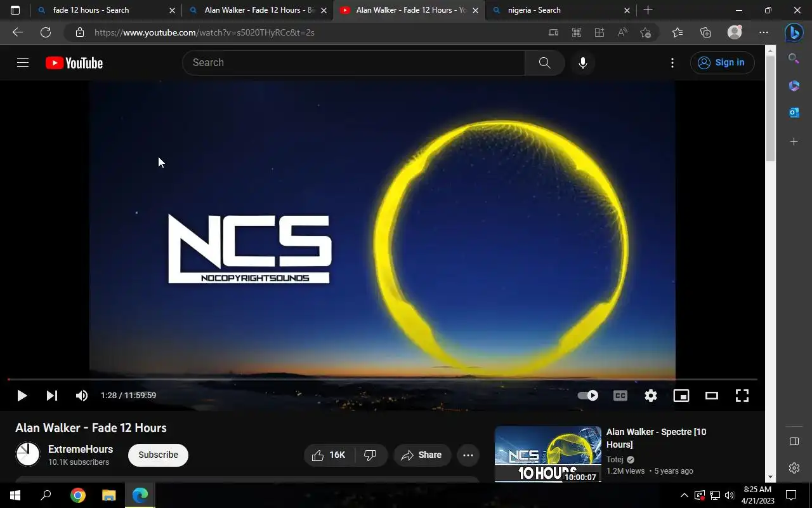
Task: Open Alan Walker - Spectre [10 Hours] title
Action: (657, 438)
